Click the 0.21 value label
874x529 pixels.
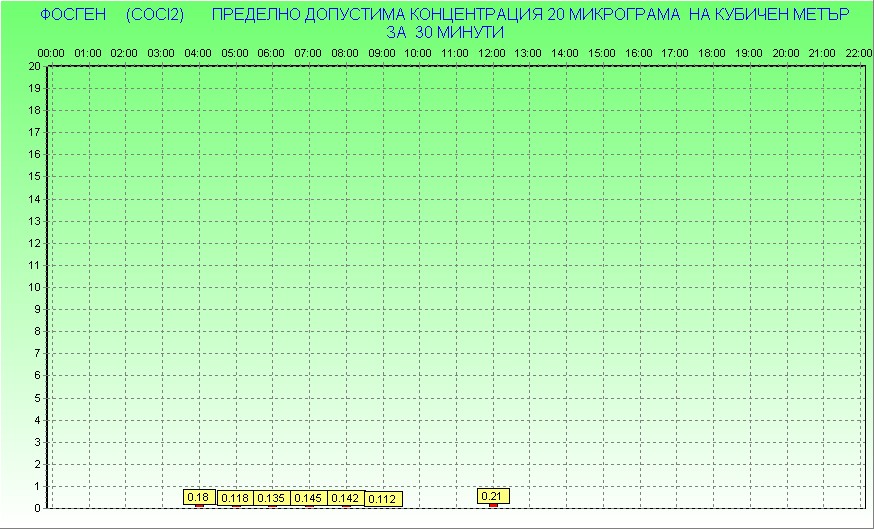click(x=493, y=496)
